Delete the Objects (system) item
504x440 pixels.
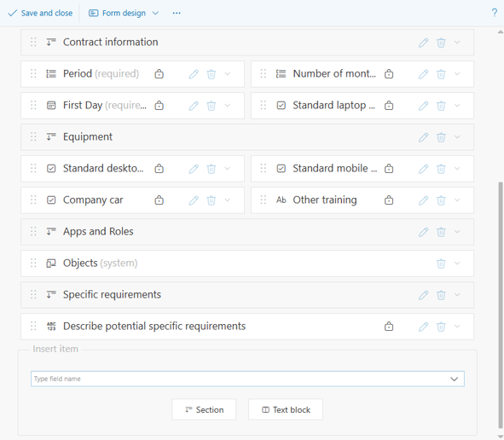tap(441, 263)
